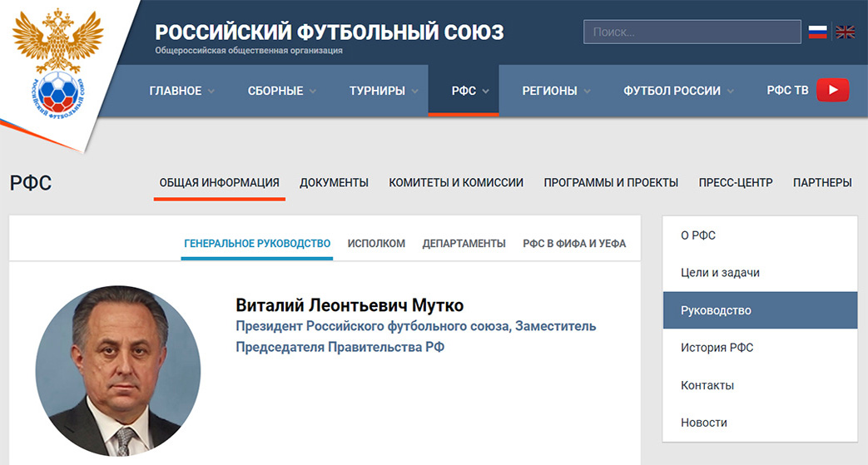Open the РФС ТВ link
Viewport: 868px width, 465px height.
click(787, 90)
